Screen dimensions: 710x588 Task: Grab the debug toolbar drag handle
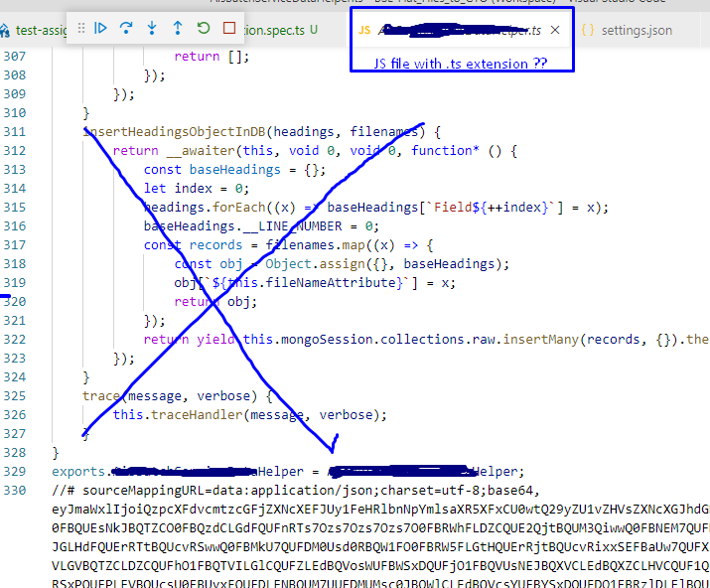pos(81,29)
